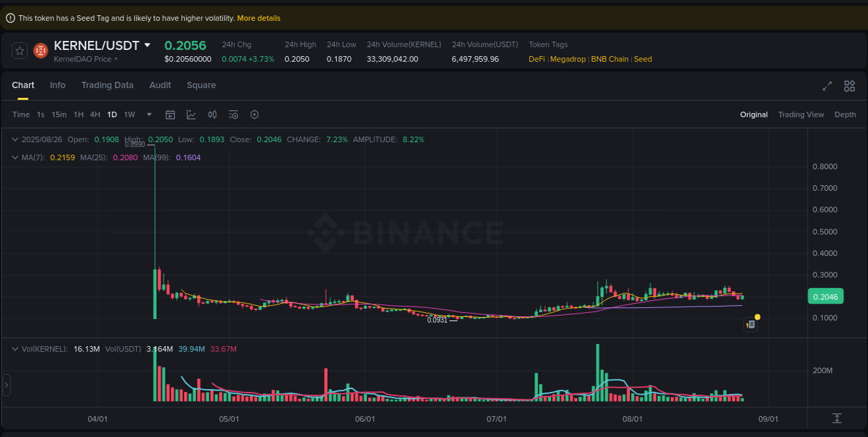Image resolution: width=868 pixels, height=437 pixels.
Task: Select the 4H timeframe
Action: point(95,114)
